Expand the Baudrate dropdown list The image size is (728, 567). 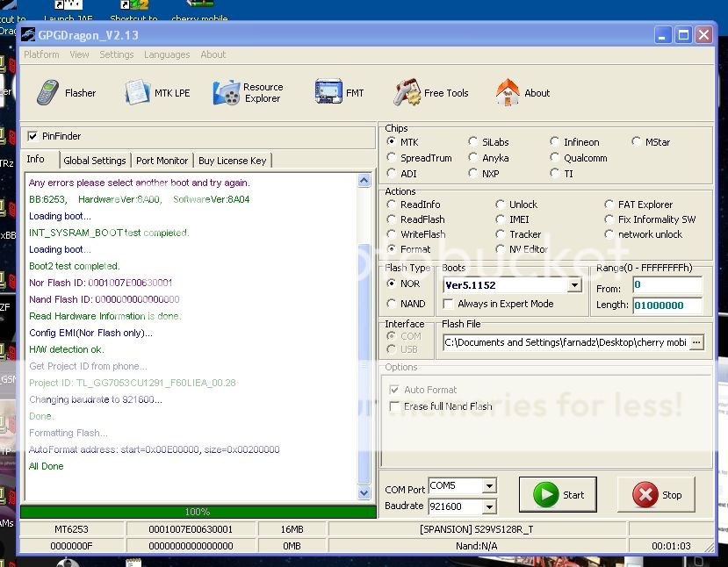[x=489, y=506]
